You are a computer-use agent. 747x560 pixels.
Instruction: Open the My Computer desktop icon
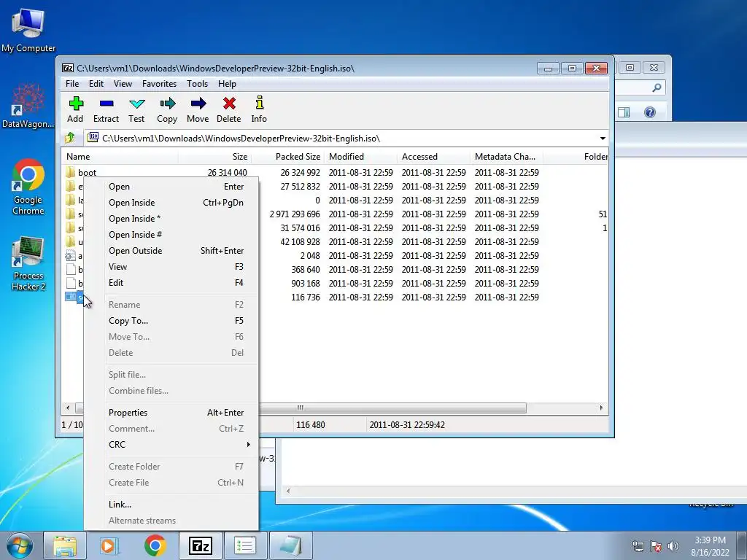point(28,29)
